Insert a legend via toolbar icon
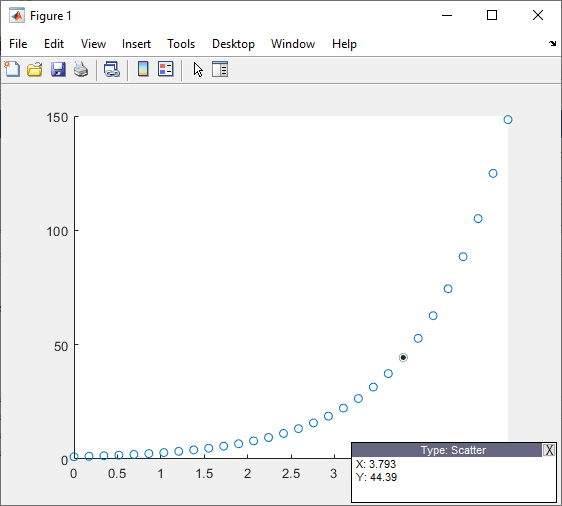 click(166, 69)
